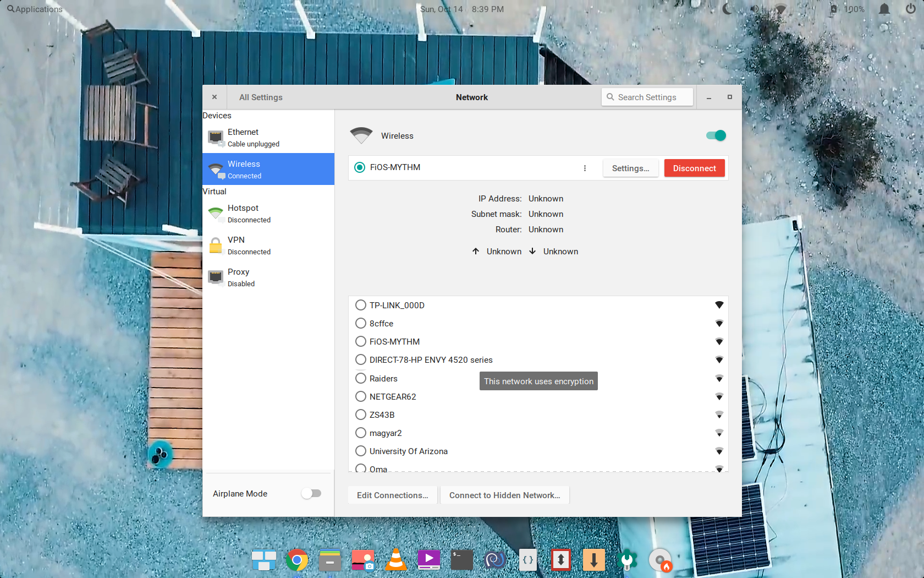Click the Subnet mask Unknown value
Screen dimensions: 924x578
point(546,214)
